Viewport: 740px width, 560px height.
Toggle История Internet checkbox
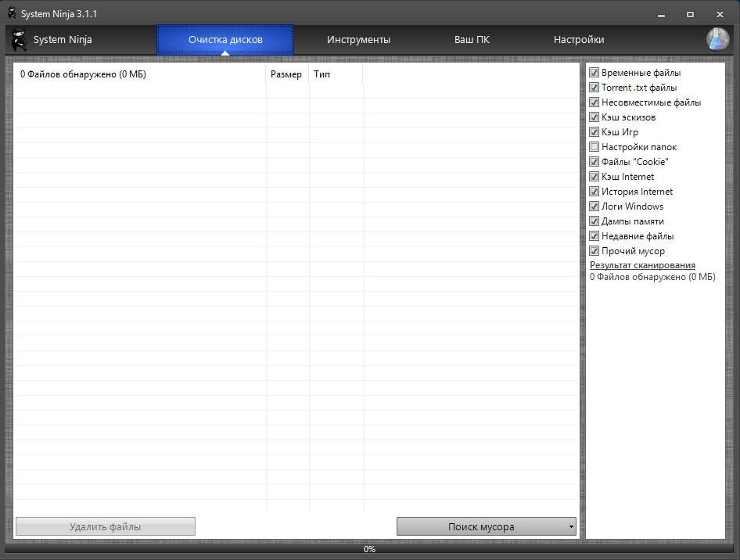click(x=595, y=192)
